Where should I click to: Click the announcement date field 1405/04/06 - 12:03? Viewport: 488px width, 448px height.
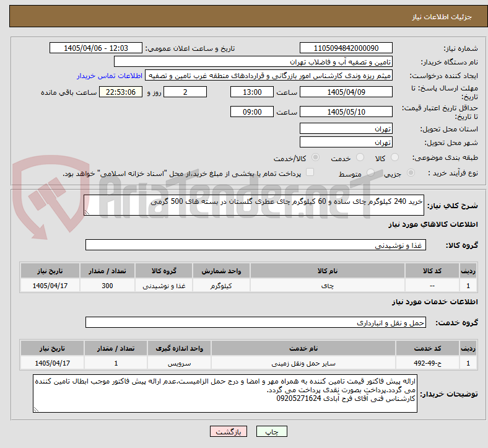click(96, 48)
